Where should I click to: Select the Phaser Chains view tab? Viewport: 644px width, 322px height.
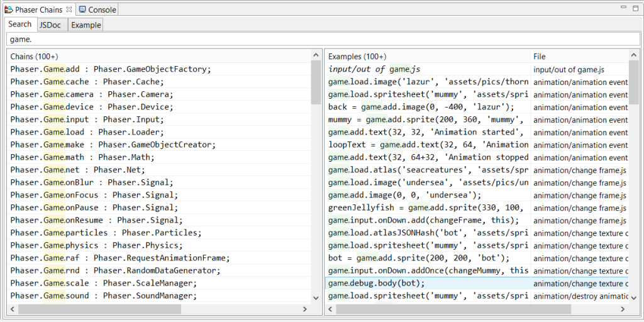pyautogui.click(x=38, y=9)
